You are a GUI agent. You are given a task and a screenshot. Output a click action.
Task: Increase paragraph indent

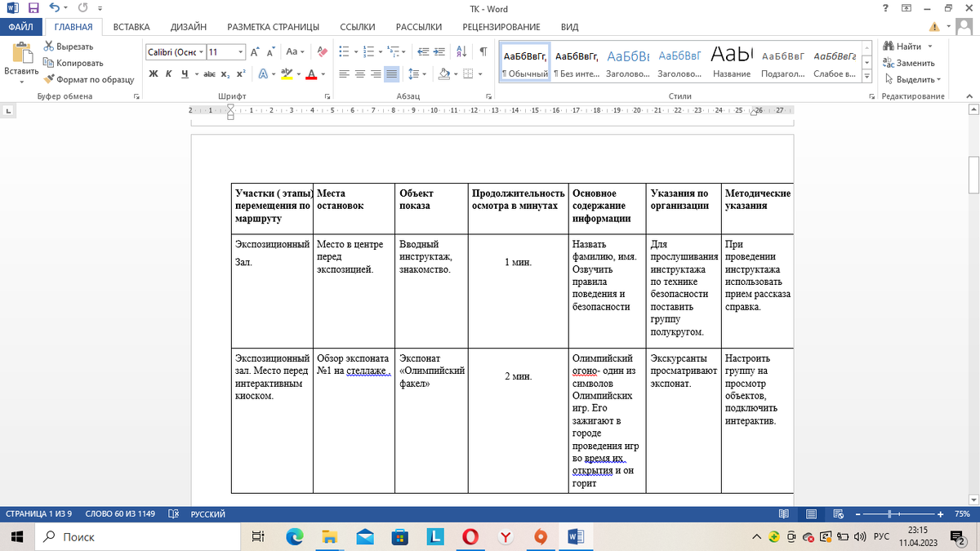(439, 51)
